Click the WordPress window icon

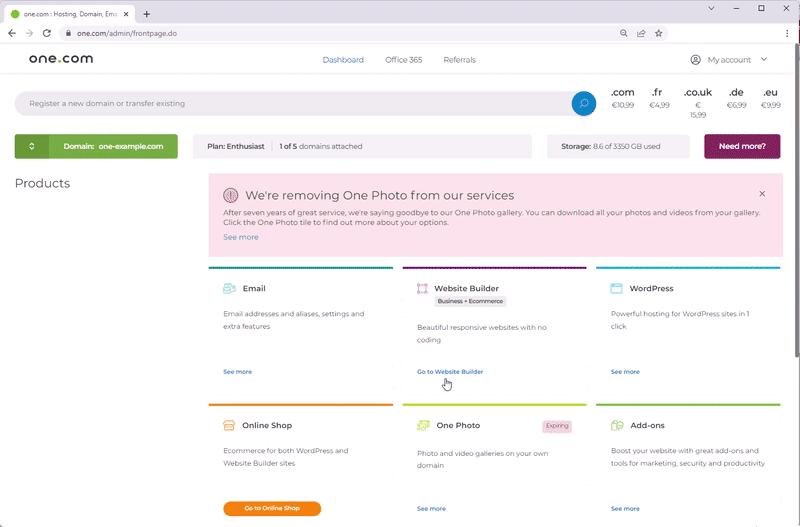(616, 289)
